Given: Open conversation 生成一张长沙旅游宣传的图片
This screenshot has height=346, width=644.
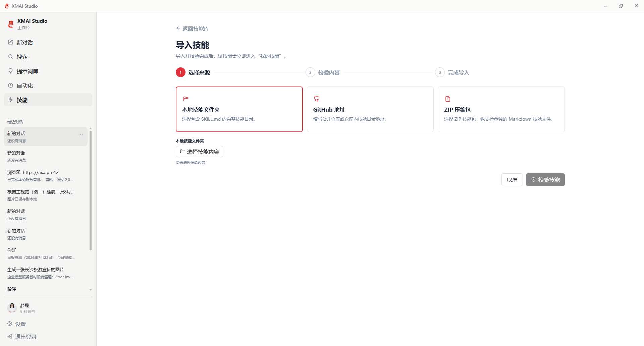Looking at the screenshot, I should click(x=46, y=273).
